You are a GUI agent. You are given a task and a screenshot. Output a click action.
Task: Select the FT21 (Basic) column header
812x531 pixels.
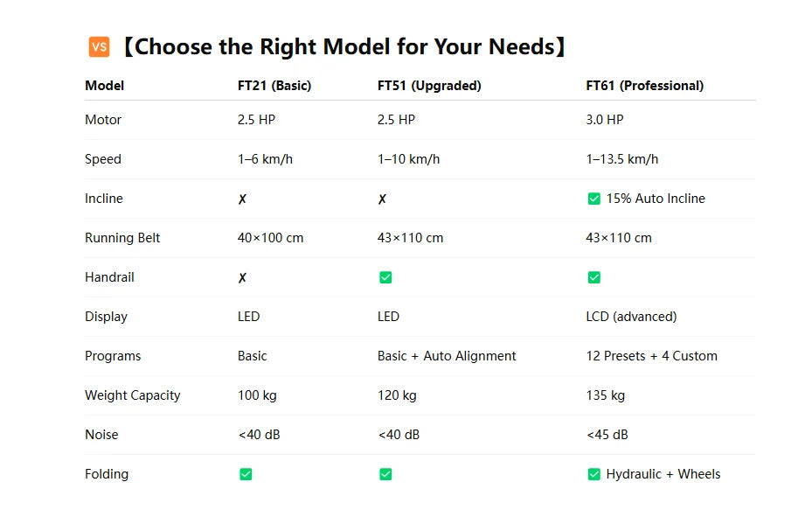[x=274, y=86]
